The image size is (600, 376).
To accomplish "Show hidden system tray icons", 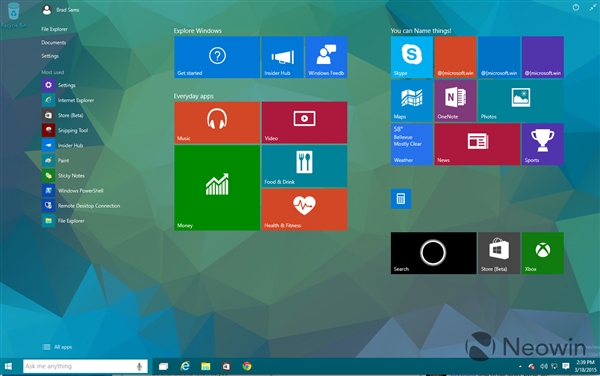I will [x=520, y=366].
